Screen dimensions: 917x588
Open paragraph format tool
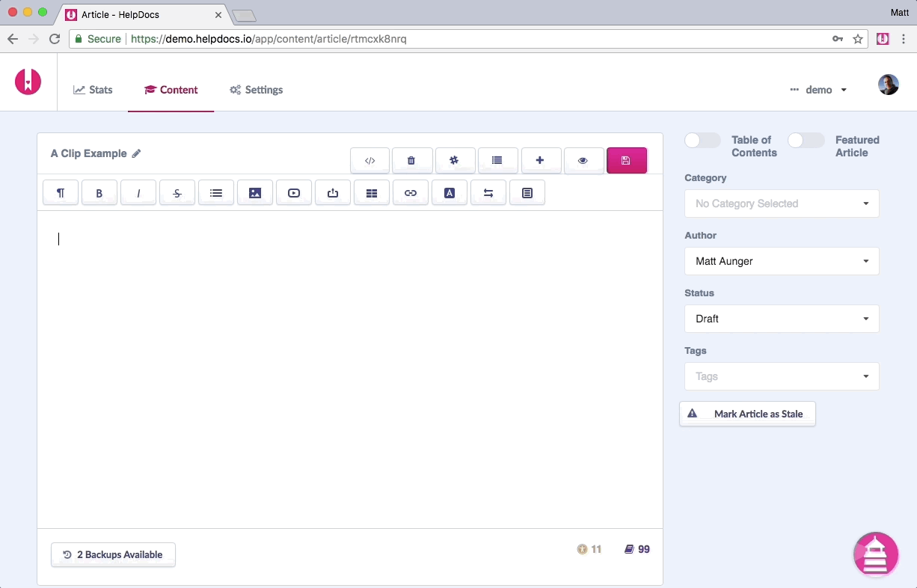[61, 193]
